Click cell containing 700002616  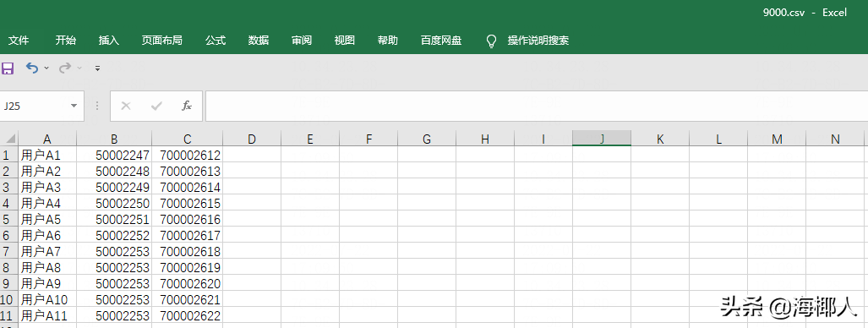(188, 220)
